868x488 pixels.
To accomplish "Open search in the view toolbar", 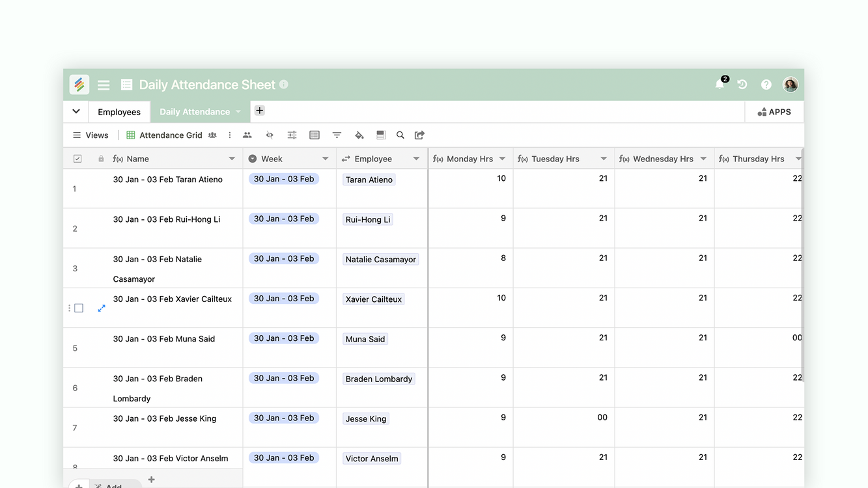I will [x=400, y=135].
